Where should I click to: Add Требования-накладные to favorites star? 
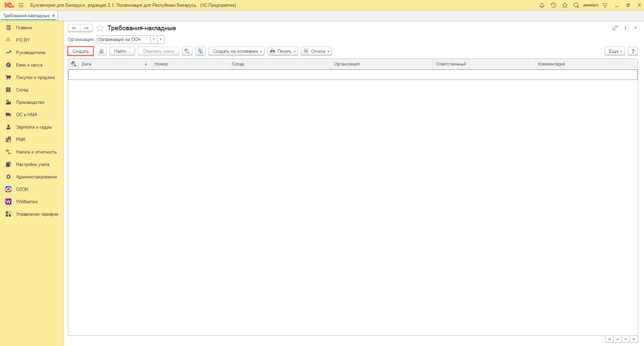(x=100, y=28)
